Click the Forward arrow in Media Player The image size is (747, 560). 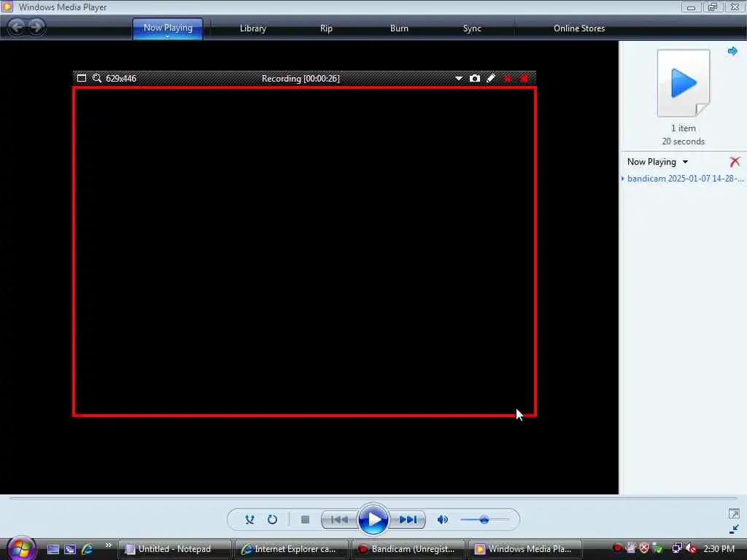pyautogui.click(x=36, y=27)
